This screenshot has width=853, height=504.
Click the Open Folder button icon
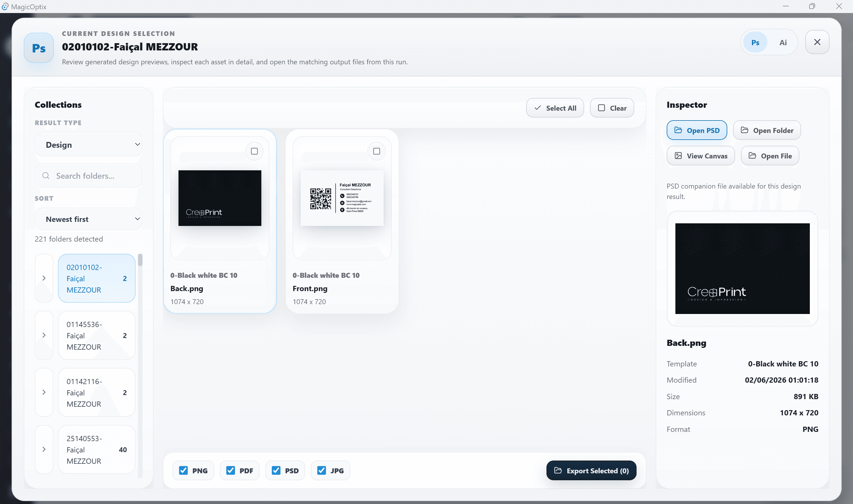tap(744, 130)
